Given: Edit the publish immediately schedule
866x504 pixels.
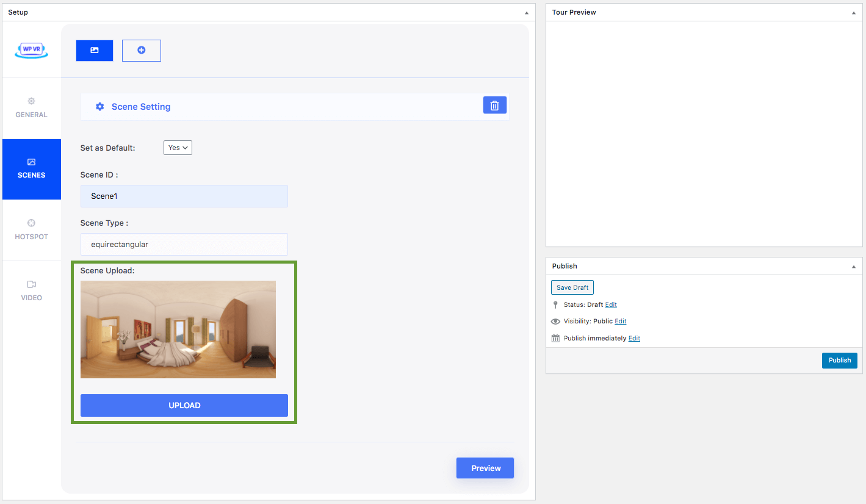Looking at the screenshot, I should [x=635, y=338].
